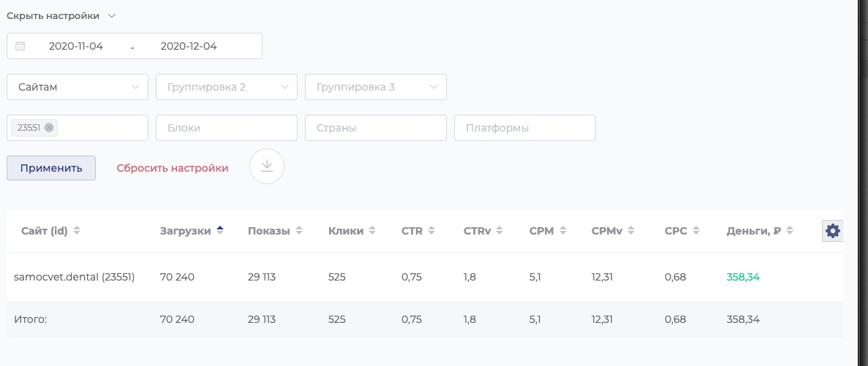Open the Сайтам grouping dropdown
Image resolution: width=868 pixels, height=366 pixels.
coord(78,87)
